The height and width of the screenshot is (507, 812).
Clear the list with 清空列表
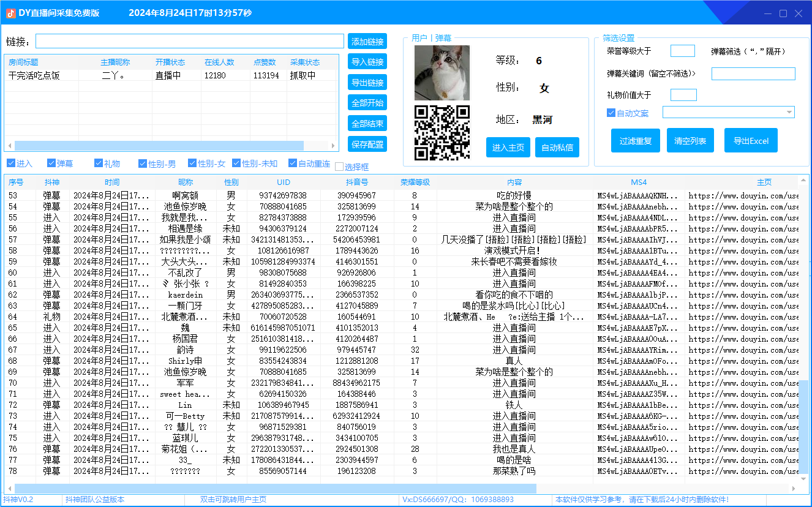[690, 140]
